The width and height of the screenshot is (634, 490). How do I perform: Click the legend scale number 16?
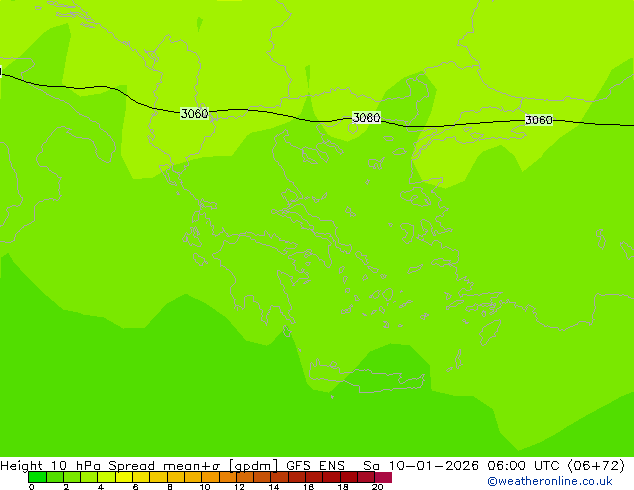click(x=309, y=487)
